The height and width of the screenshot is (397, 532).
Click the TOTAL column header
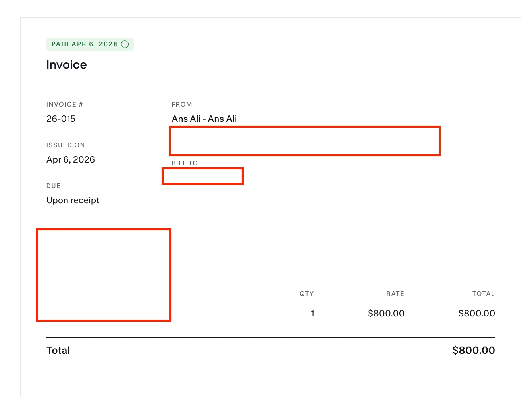[483, 294]
